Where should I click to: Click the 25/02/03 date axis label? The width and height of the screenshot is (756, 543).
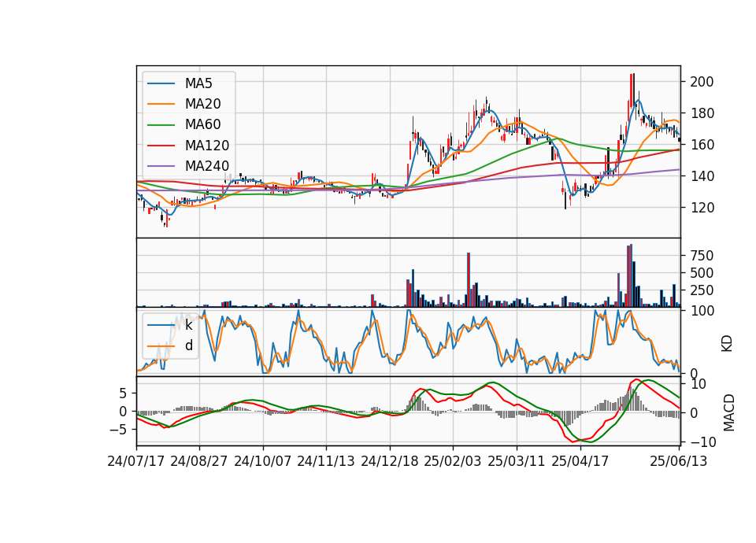[453, 461]
